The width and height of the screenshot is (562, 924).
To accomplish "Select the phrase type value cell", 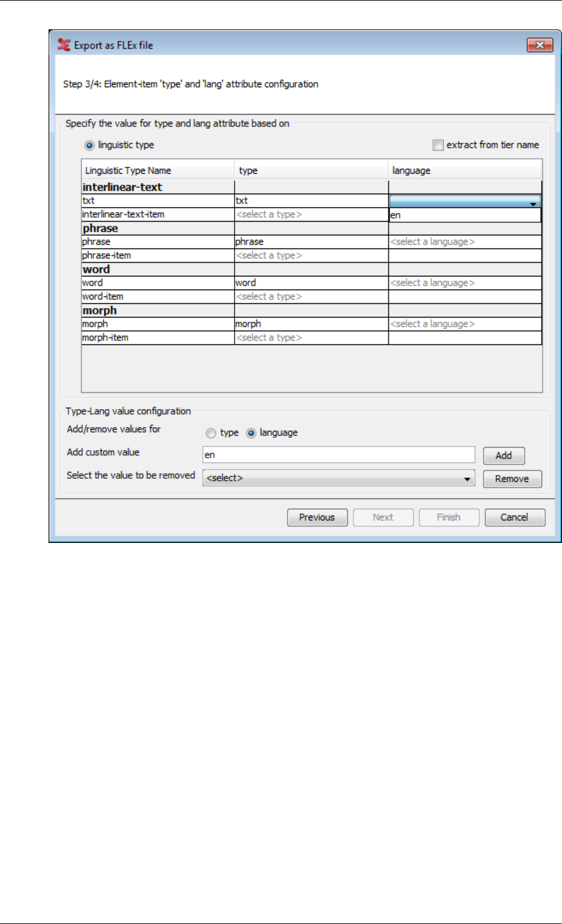I will click(311, 242).
